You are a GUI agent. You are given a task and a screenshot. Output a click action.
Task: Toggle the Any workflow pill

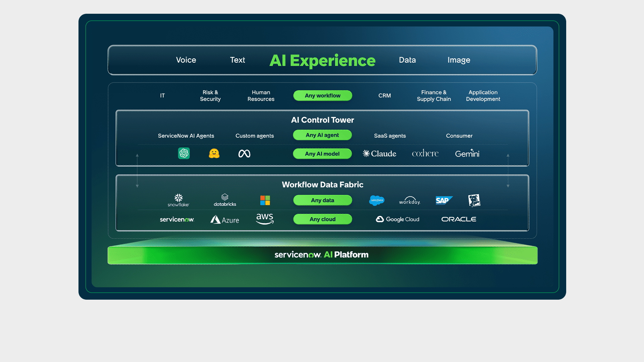click(322, 96)
